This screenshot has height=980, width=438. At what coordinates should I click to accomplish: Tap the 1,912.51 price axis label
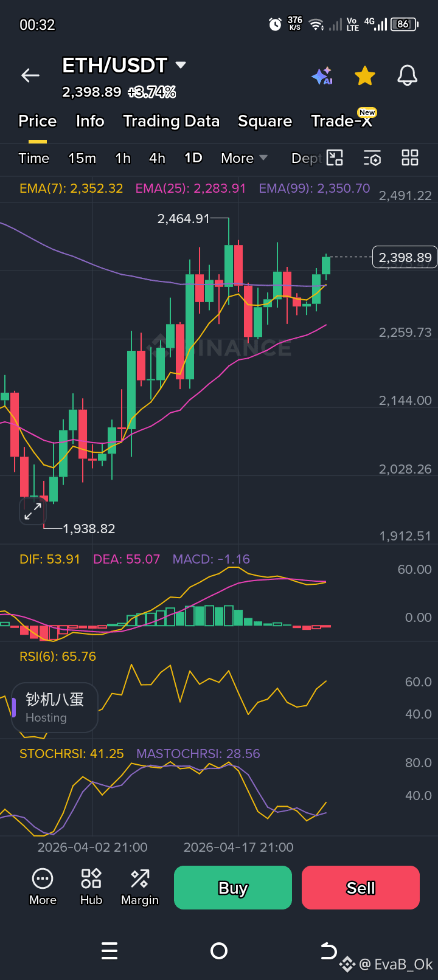tap(405, 536)
